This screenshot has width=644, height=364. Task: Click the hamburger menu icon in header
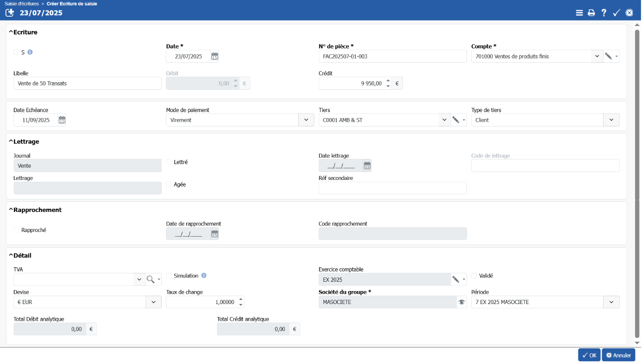click(579, 13)
